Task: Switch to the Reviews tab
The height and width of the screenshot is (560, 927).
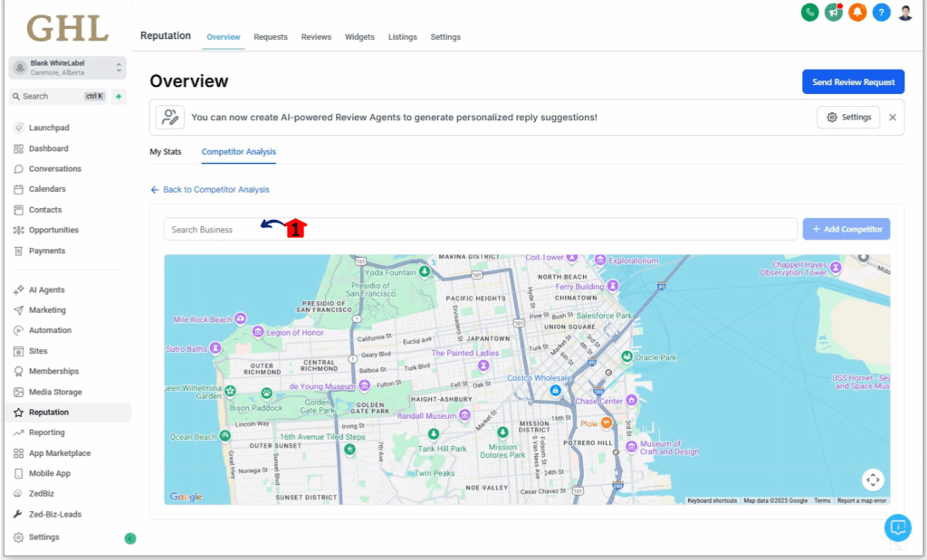Action: 316,36
